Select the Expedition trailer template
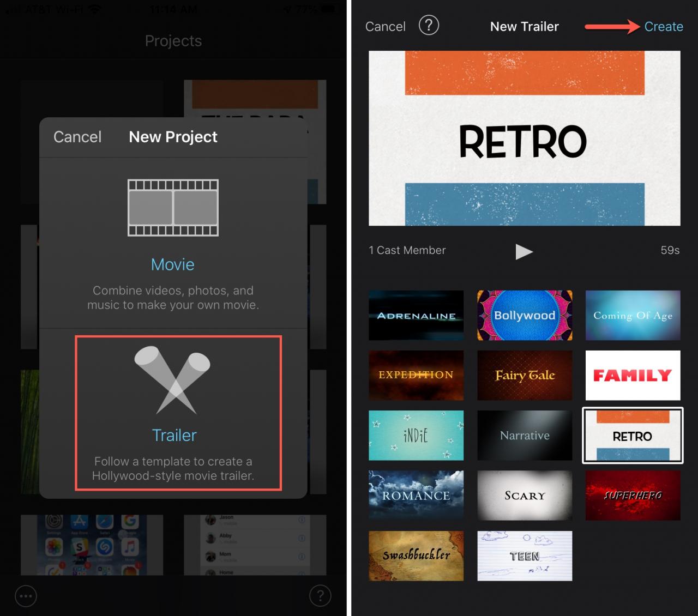This screenshot has width=698, height=616. point(416,375)
